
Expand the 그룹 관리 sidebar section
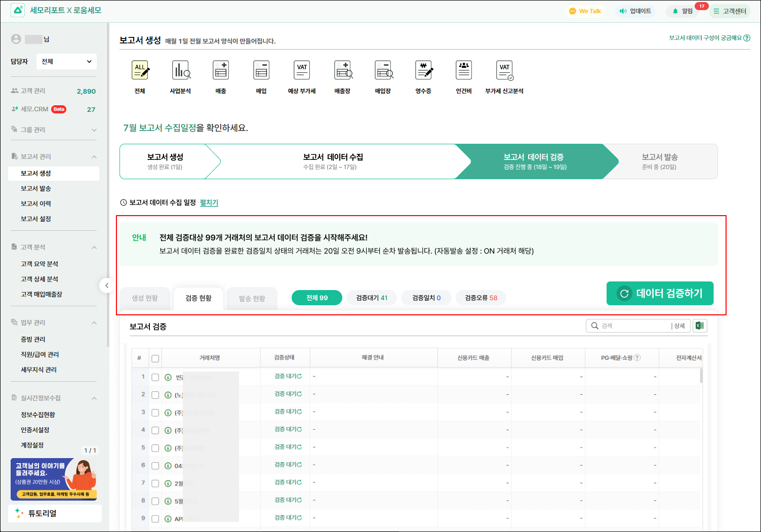click(94, 130)
